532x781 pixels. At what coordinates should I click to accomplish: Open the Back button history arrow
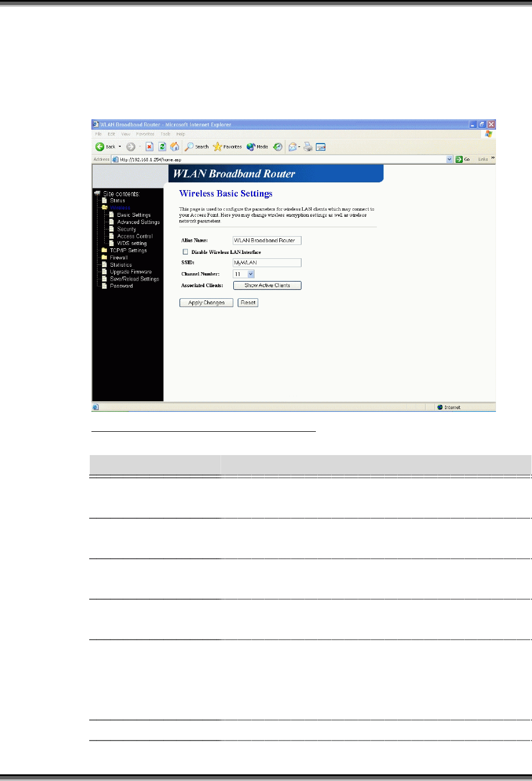click(x=120, y=147)
